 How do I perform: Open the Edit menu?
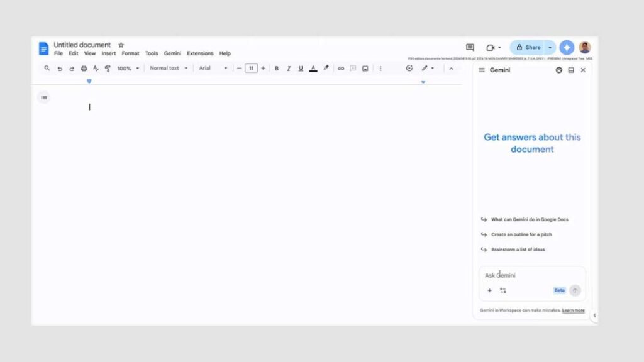pyautogui.click(x=73, y=53)
